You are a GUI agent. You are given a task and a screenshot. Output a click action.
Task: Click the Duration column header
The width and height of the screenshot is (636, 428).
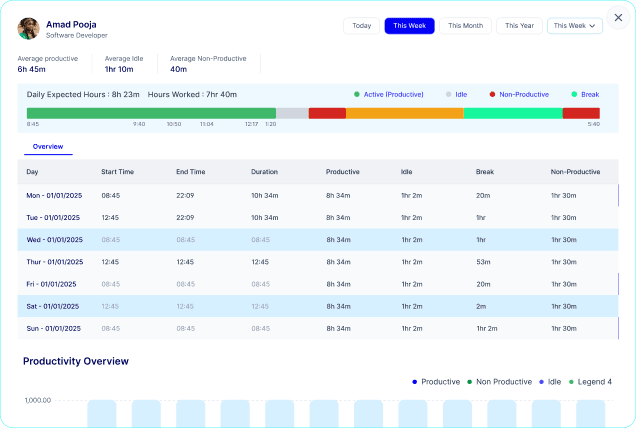coord(265,172)
